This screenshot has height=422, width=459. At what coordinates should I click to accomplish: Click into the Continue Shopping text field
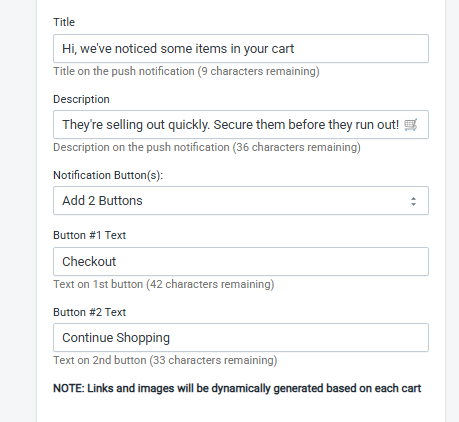241,338
